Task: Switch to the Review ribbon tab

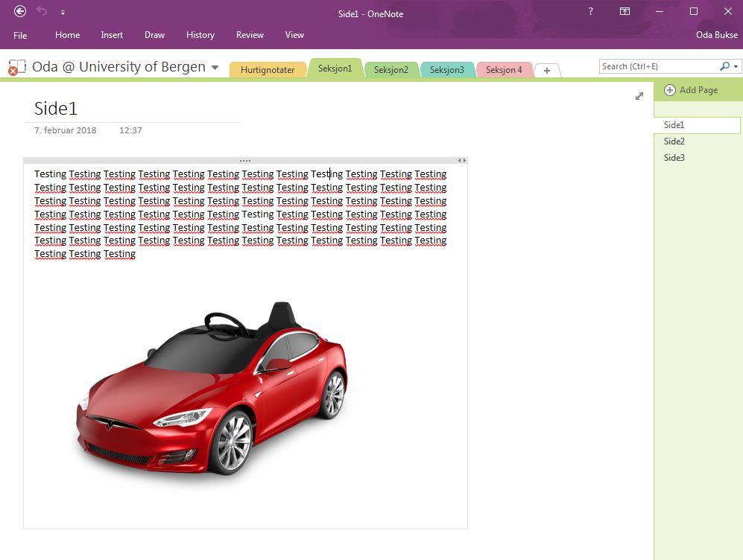Action: click(250, 35)
